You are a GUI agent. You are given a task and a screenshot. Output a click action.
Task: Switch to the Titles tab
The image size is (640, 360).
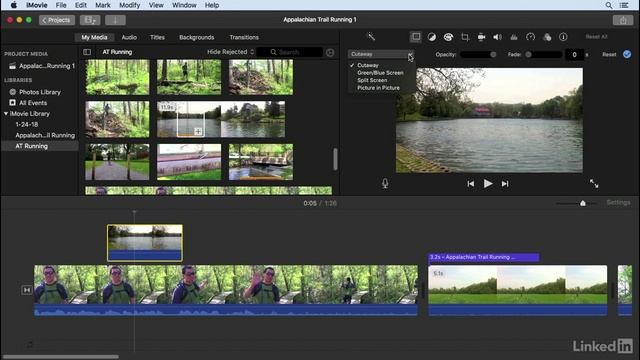coord(157,37)
